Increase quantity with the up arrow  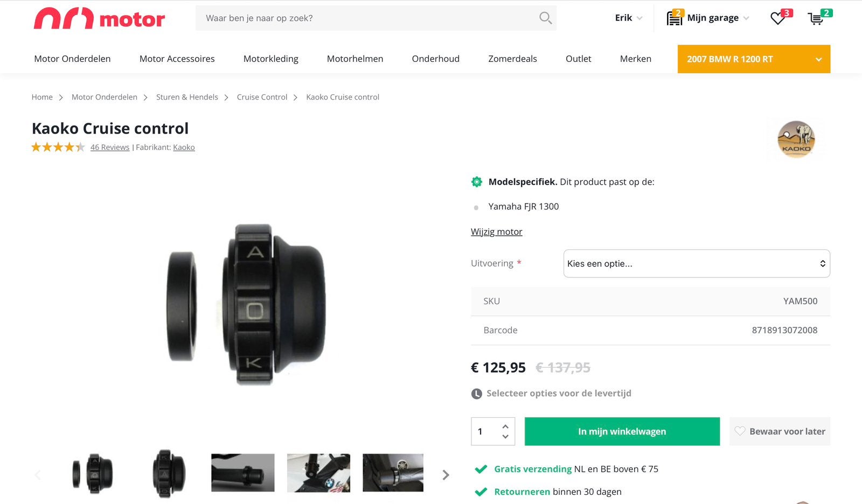(x=505, y=426)
